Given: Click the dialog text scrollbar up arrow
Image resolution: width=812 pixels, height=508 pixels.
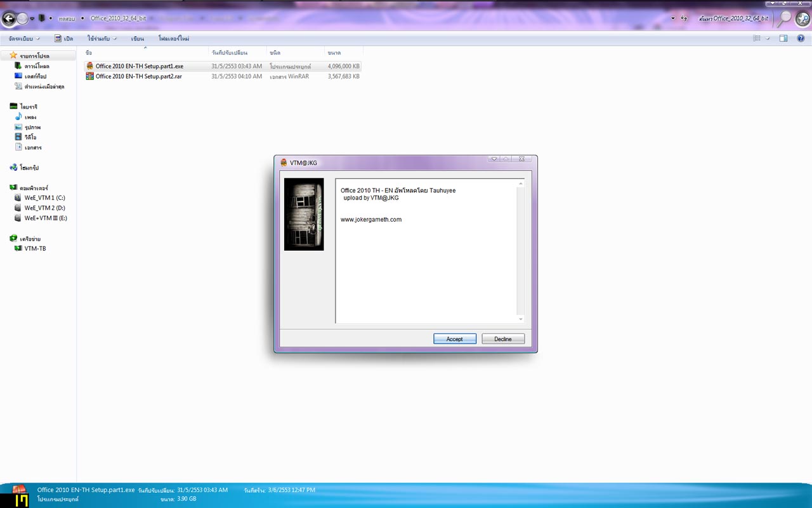Looking at the screenshot, I should 521,184.
